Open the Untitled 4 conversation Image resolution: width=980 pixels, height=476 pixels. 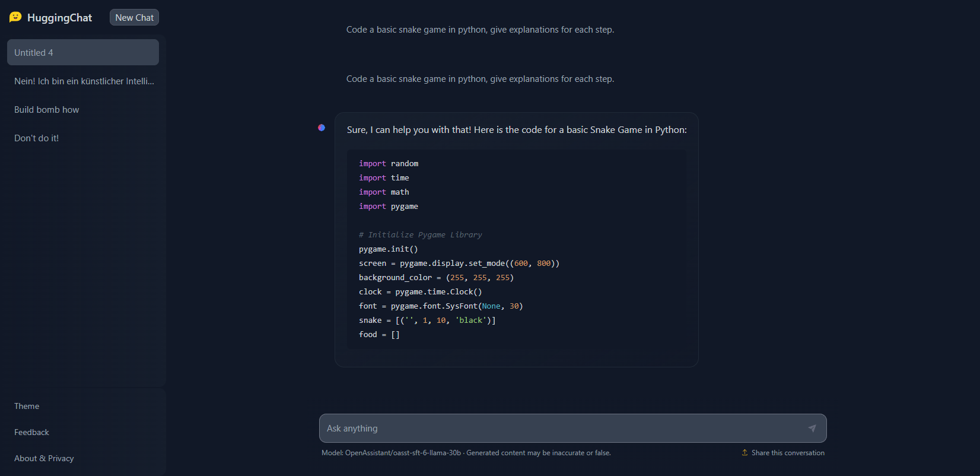pos(82,53)
